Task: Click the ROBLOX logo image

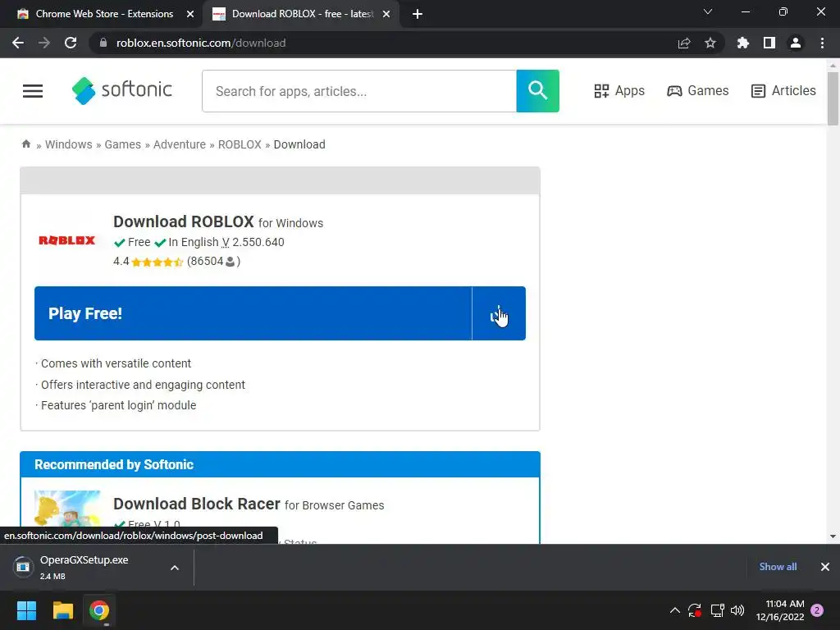Action: coord(67,240)
